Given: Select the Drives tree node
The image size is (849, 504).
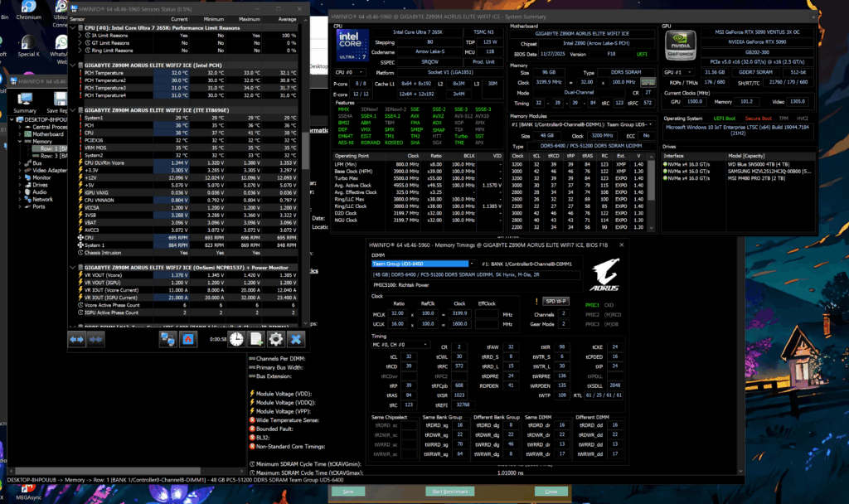Looking at the screenshot, I should (x=40, y=185).
